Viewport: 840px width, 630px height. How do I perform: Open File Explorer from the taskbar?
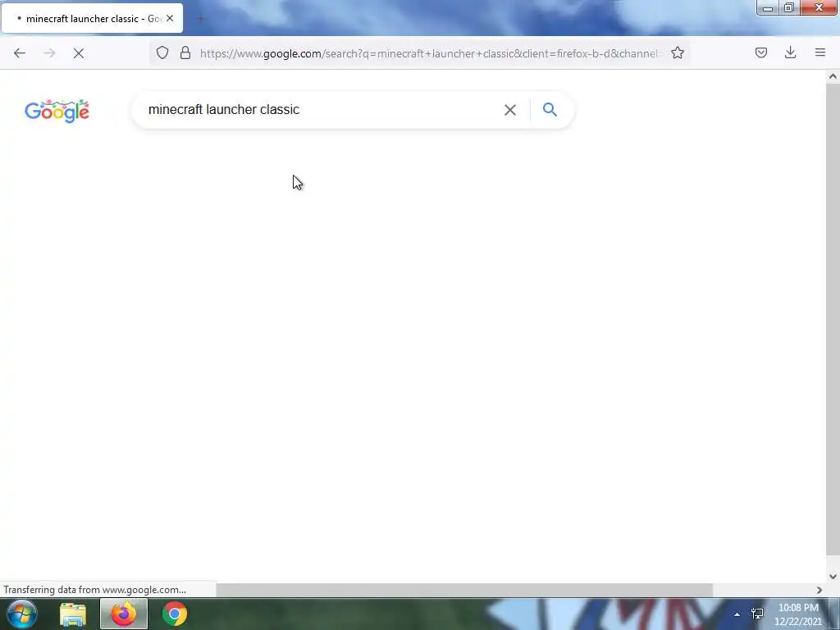tap(73, 614)
